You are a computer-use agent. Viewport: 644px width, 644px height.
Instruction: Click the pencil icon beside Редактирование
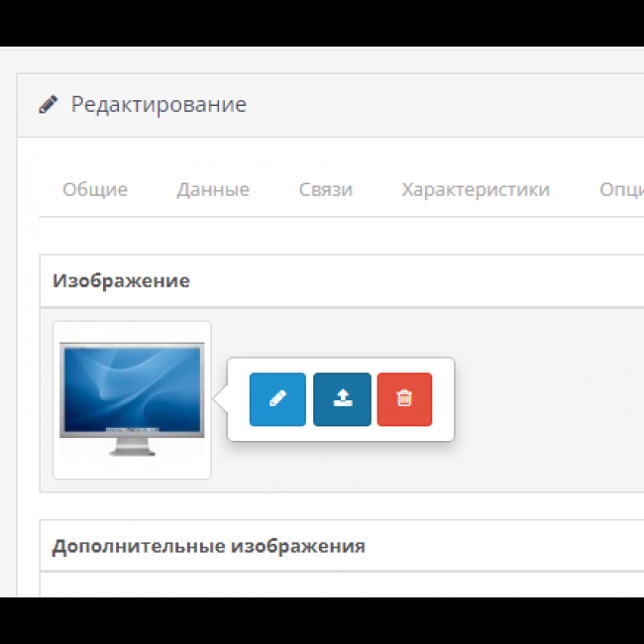tap(48, 104)
